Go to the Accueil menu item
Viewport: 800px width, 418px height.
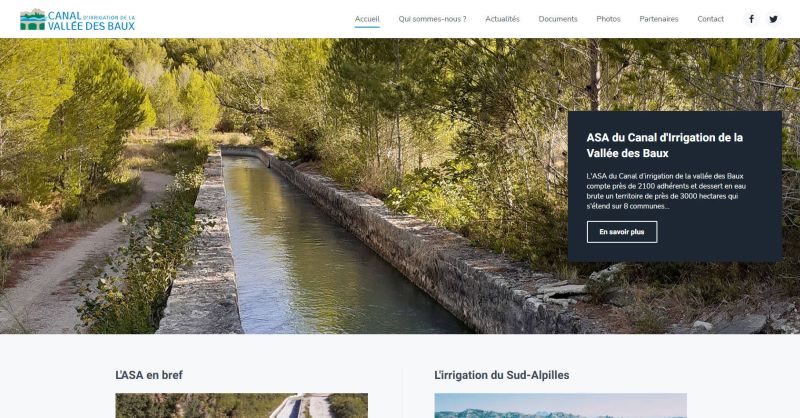[x=367, y=19]
